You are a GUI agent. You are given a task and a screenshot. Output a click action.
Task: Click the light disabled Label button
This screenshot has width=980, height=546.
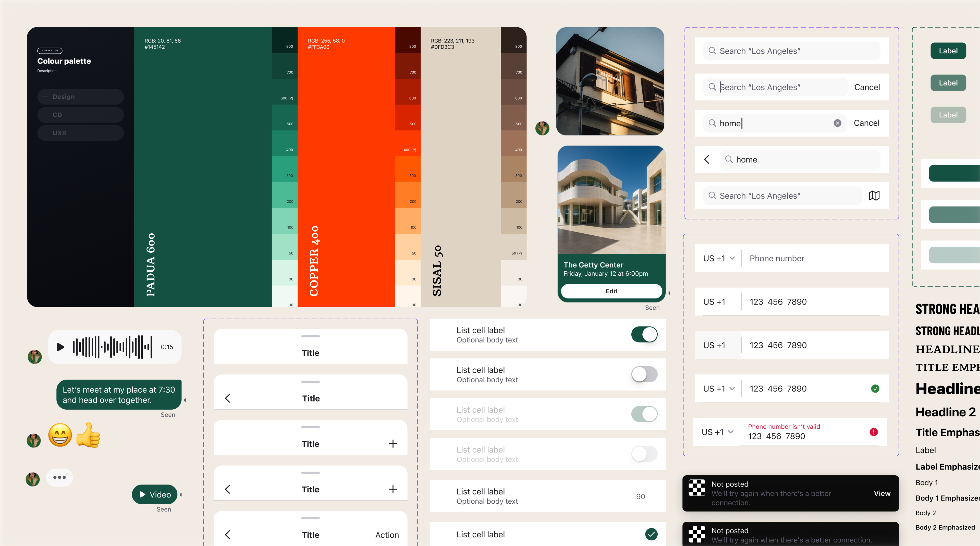[x=948, y=115]
